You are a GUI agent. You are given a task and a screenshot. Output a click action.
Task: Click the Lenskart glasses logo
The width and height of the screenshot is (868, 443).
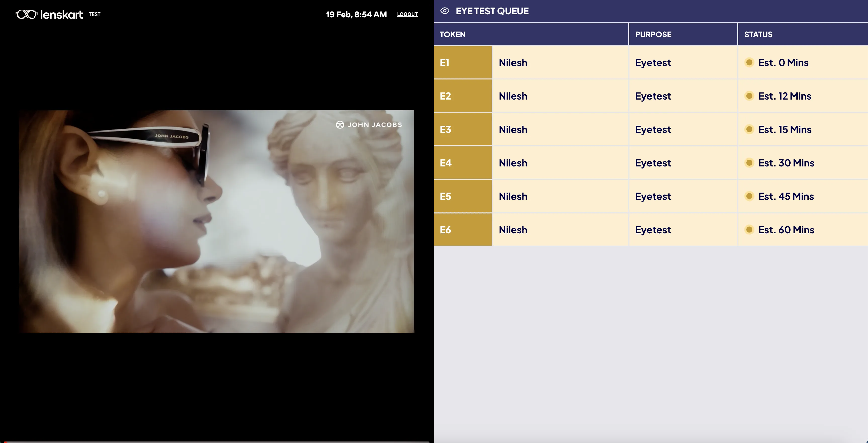(26, 14)
